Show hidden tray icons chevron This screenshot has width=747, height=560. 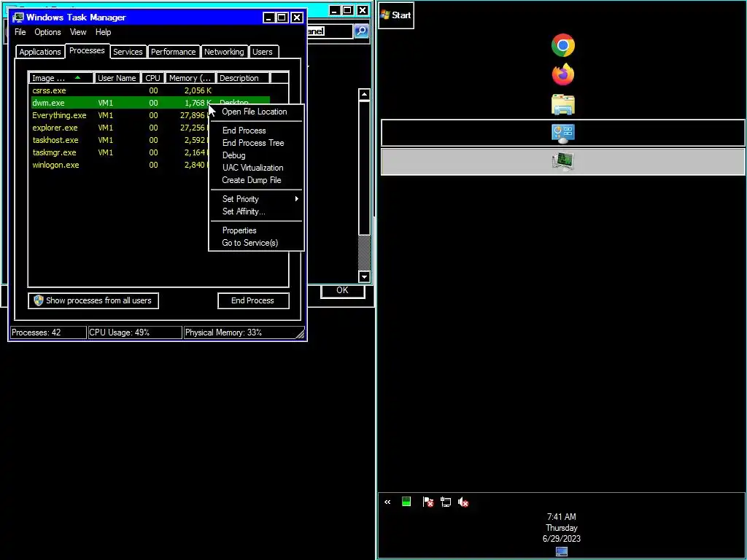387,502
